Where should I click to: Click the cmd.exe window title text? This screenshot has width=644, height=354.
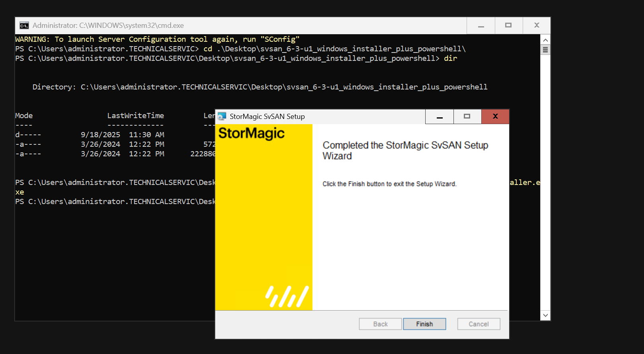click(108, 25)
